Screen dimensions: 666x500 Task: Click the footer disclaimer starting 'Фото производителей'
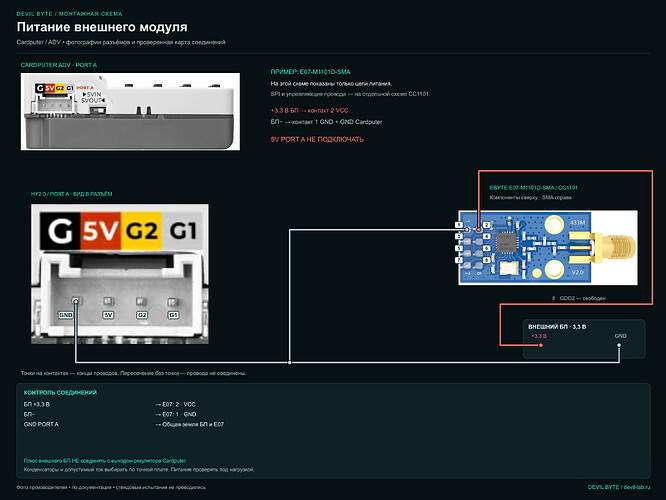111,487
